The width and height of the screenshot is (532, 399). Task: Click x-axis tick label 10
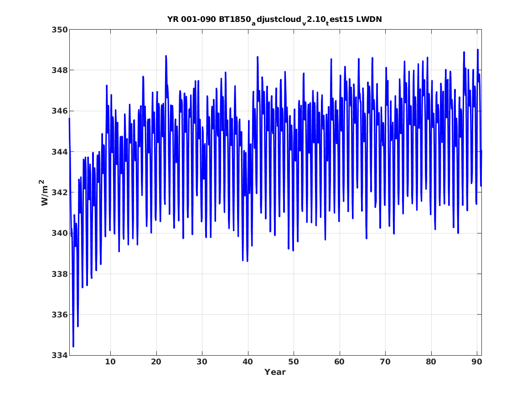coord(110,362)
